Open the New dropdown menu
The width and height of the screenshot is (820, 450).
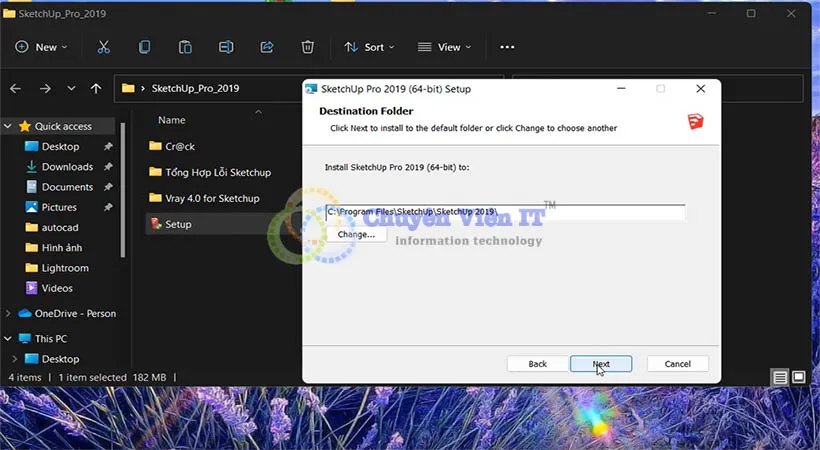pos(42,47)
